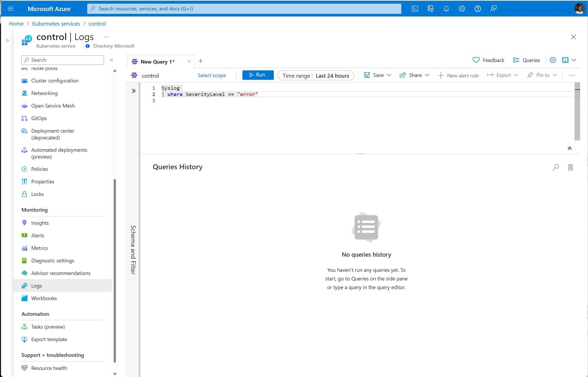
Task: Open Diagnostic settings in the sidebar
Action: [x=53, y=261]
